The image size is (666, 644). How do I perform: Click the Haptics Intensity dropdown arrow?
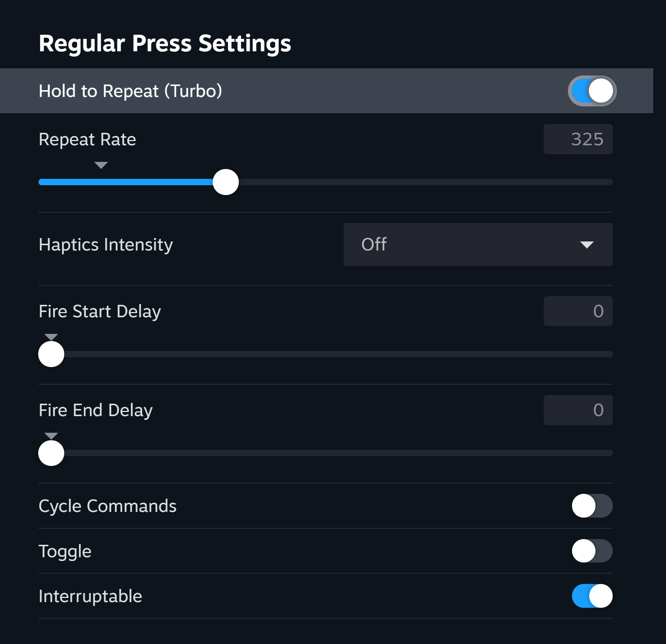point(587,245)
